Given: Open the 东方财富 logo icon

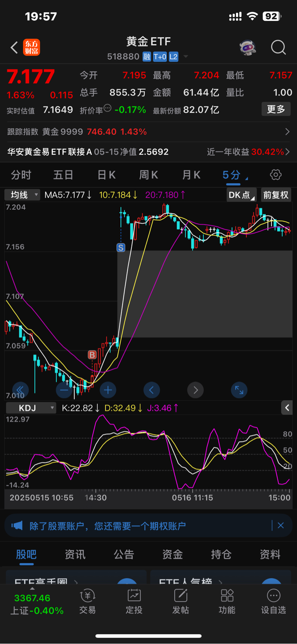Looking at the screenshot, I should pos(31,47).
